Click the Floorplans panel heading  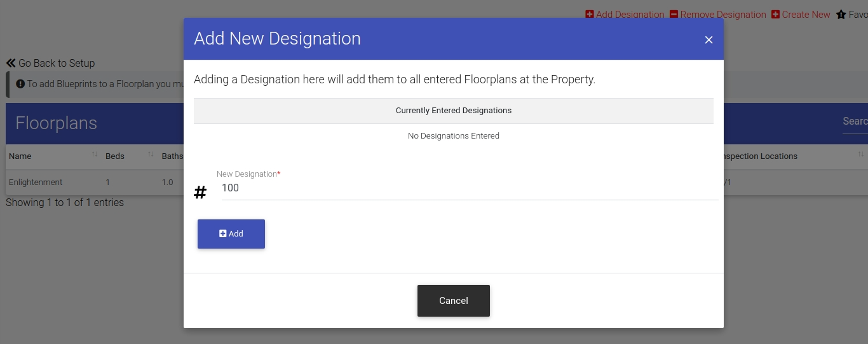(56, 123)
